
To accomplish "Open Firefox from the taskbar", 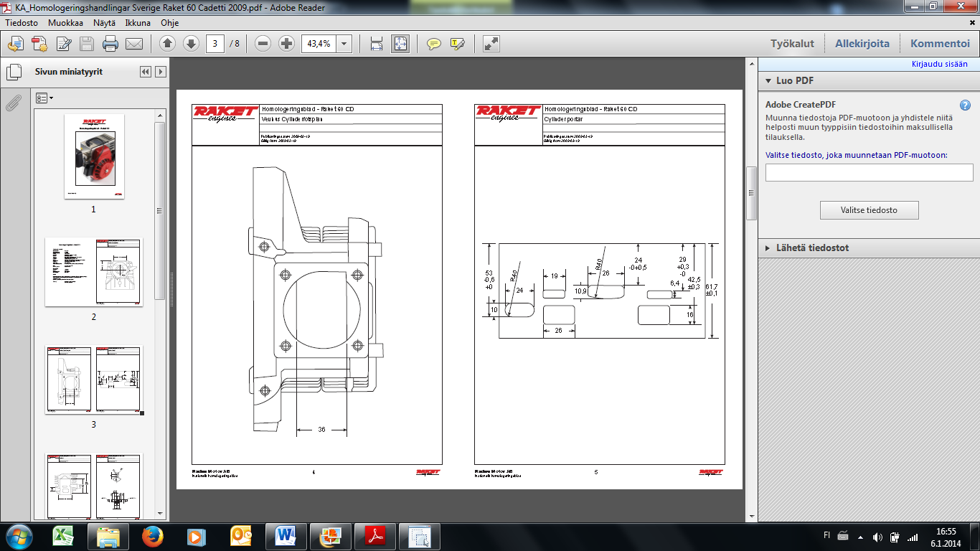I will (153, 536).
